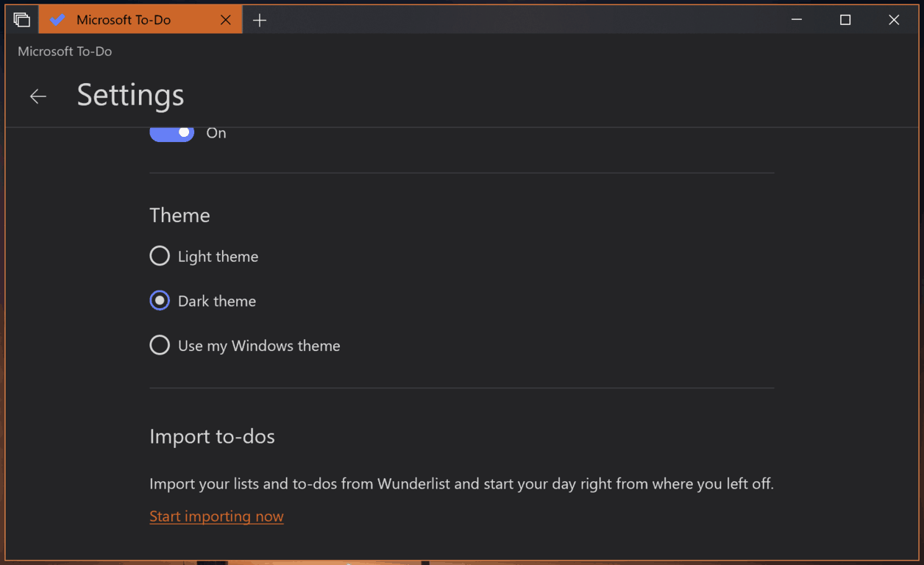
Task: Minimize the Microsoft To-Do window
Action: 797,20
